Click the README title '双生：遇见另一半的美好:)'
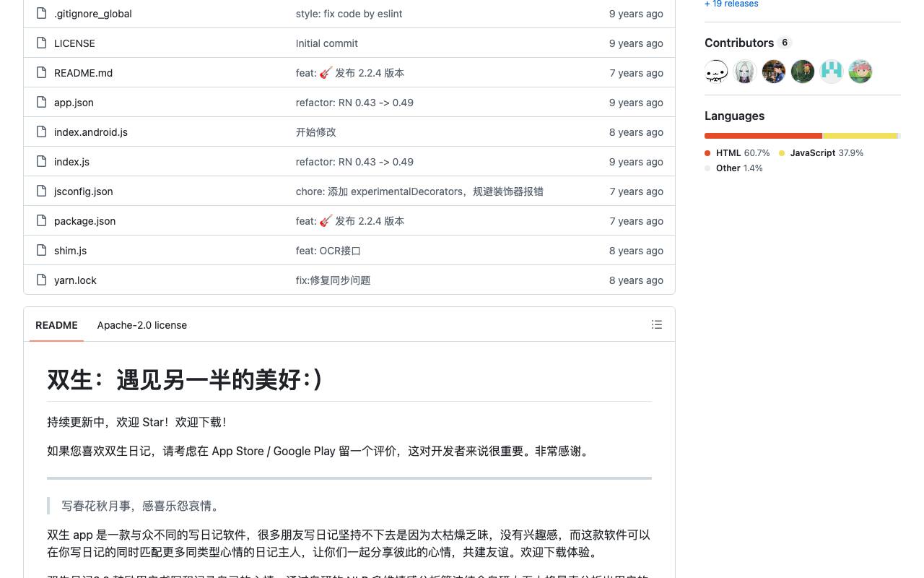This screenshot has width=924, height=578. coord(185,379)
